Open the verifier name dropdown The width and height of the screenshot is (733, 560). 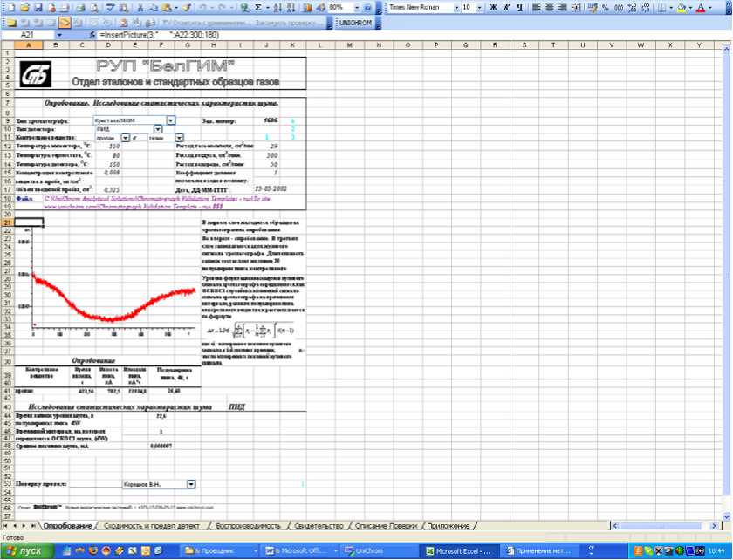(x=191, y=484)
